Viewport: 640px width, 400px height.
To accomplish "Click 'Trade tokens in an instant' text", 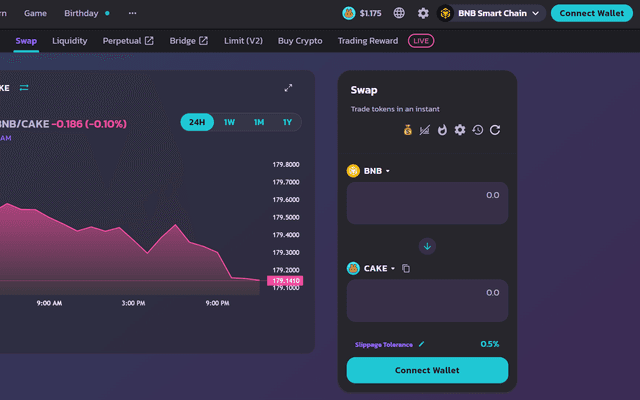I will [x=395, y=109].
